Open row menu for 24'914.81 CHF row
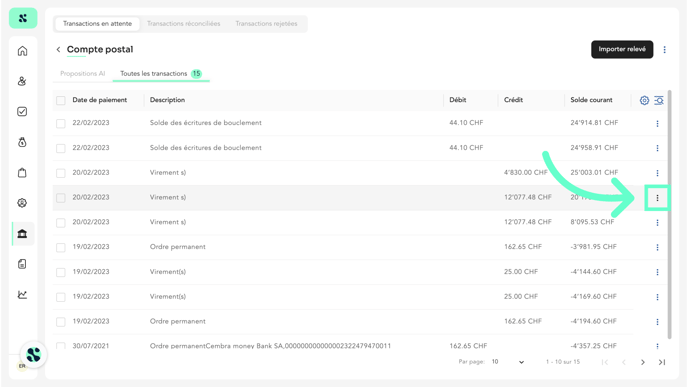This screenshot has width=688, height=387. click(x=657, y=123)
